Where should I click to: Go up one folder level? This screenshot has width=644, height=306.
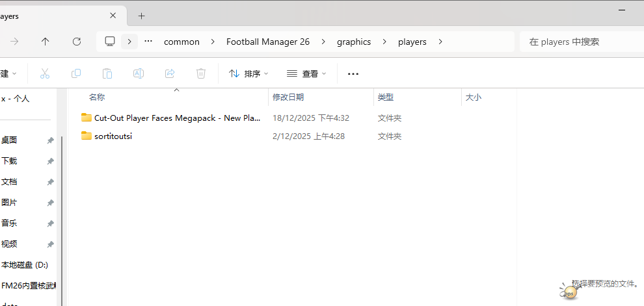45,42
